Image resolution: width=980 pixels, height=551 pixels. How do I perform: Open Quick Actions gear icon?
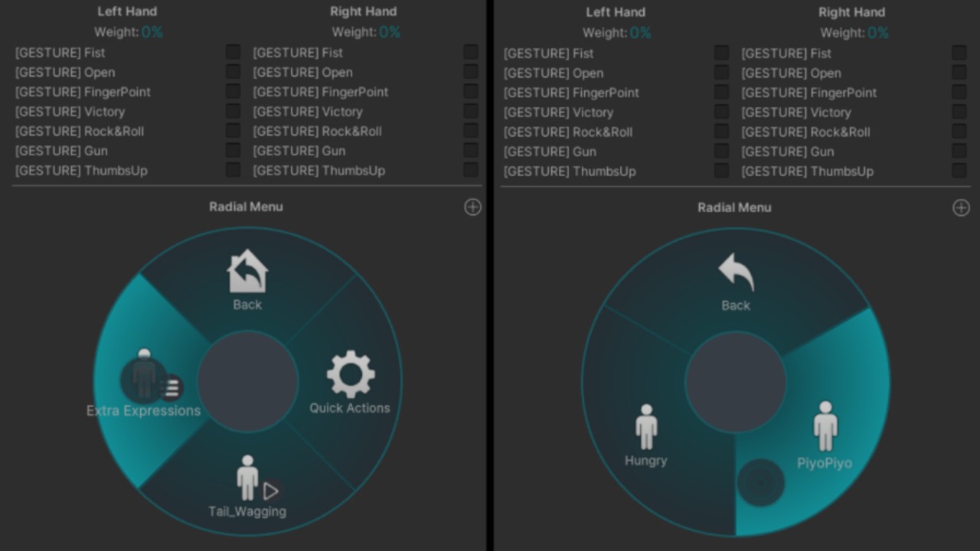point(351,375)
